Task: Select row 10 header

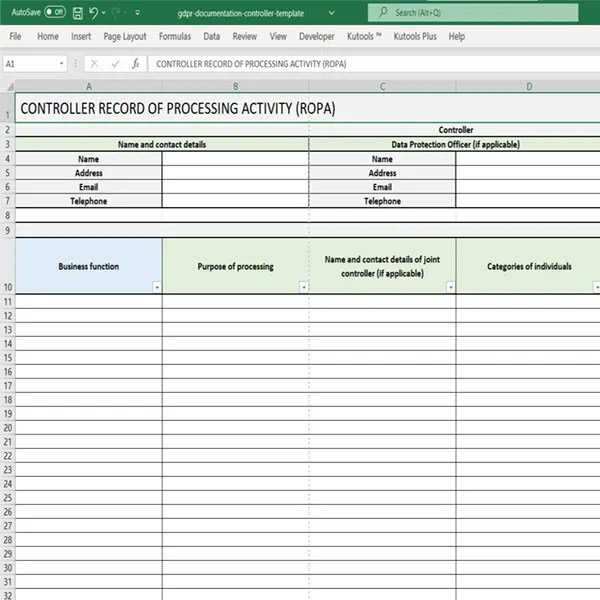Action: coord(8,266)
